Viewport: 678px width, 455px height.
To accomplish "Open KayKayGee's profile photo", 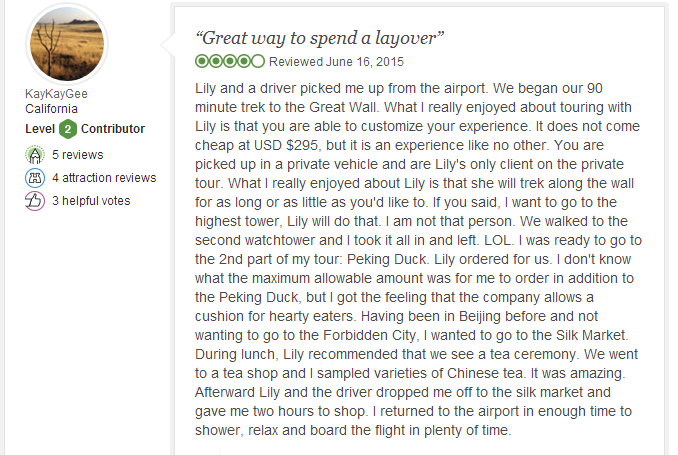I will tap(67, 44).
